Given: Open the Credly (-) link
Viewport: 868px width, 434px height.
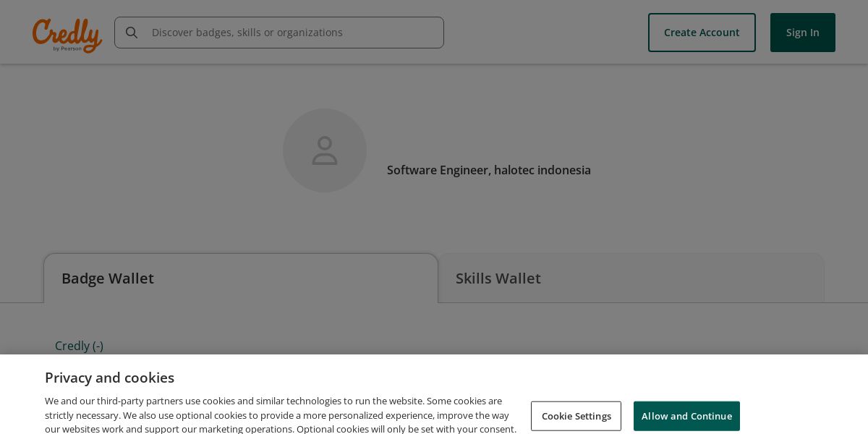Looking at the screenshot, I should (x=79, y=346).
